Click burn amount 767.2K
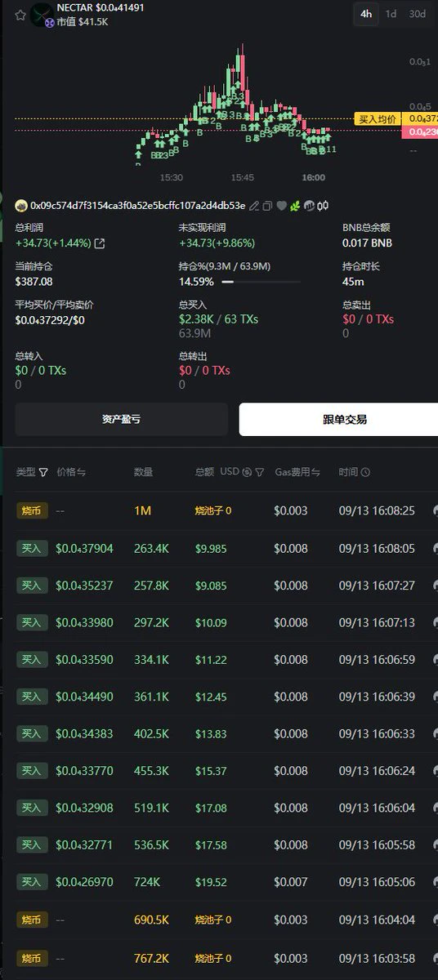Viewport: 438px width, 980px height. point(151,957)
